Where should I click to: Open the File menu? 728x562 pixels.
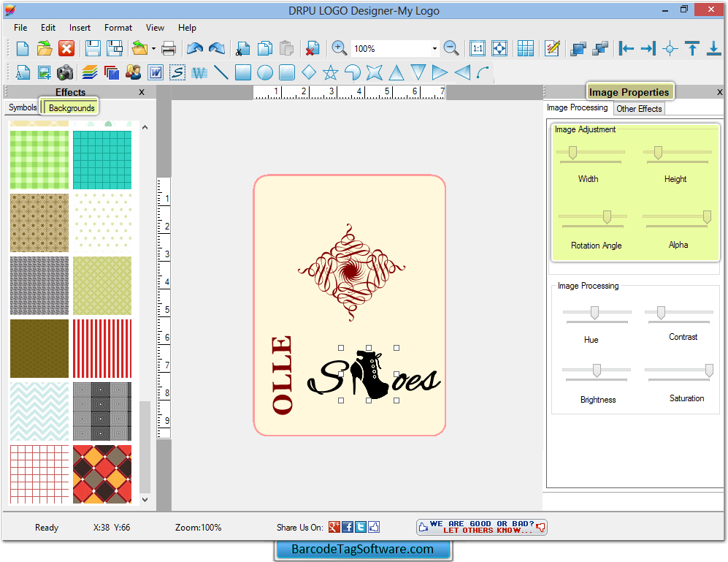[20, 28]
